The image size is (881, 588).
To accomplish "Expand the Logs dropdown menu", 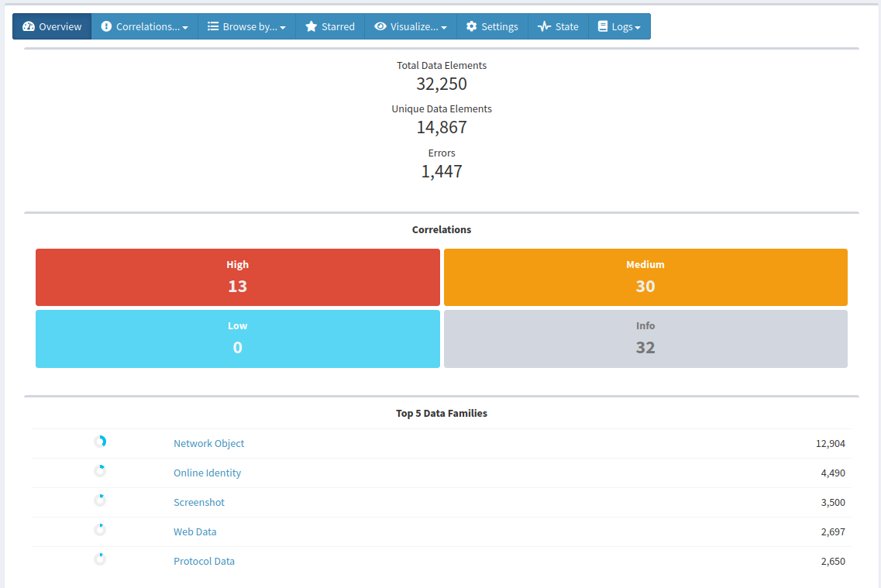I will tap(619, 26).
